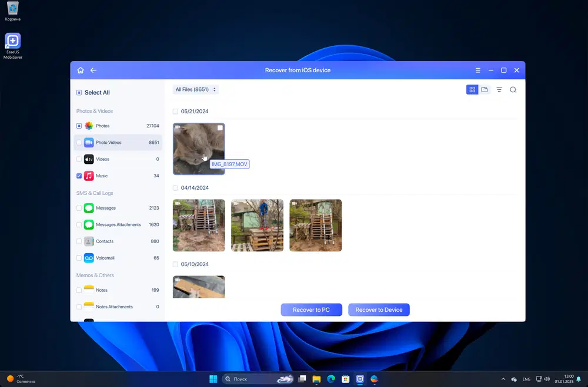The height and width of the screenshot is (387, 588).
Task: Click the Photos app icon in sidebar
Action: (x=89, y=126)
